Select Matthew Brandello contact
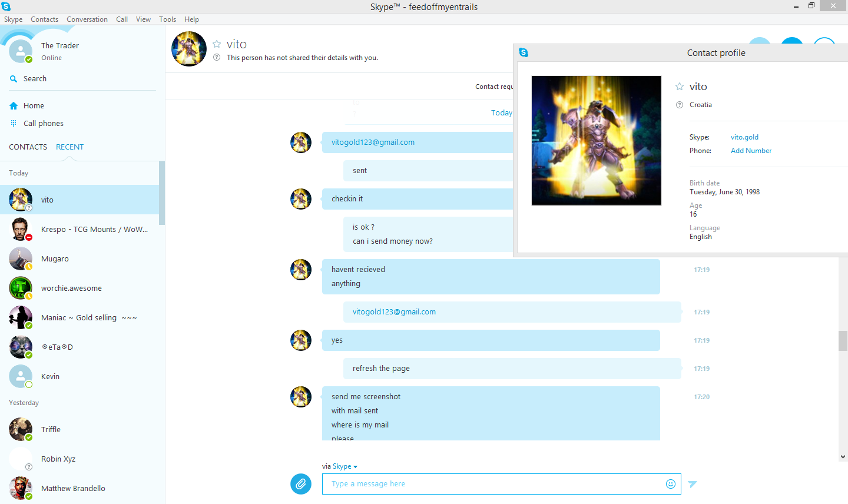 click(79, 488)
